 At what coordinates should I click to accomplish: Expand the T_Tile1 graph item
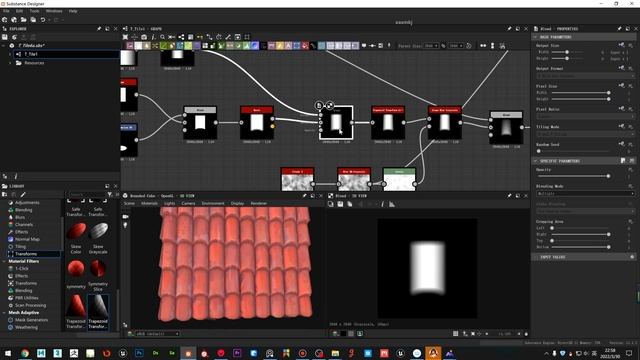(10, 54)
